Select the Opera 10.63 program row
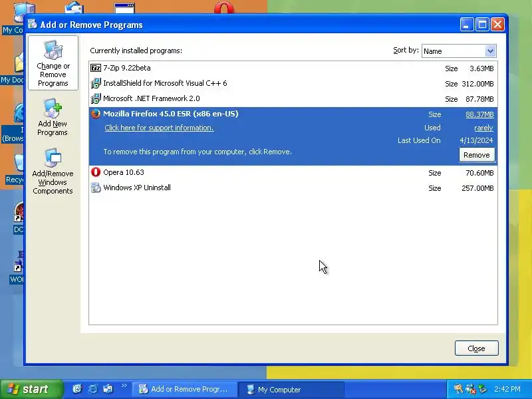Screen dimensions: 532x399 click(x=293, y=173)
